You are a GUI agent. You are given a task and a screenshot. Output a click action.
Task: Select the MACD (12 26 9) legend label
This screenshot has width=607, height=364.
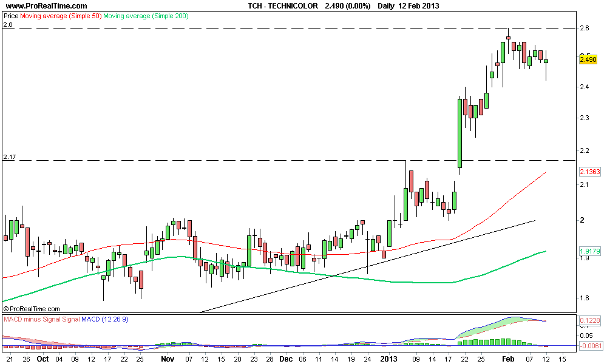pos(105,319)
